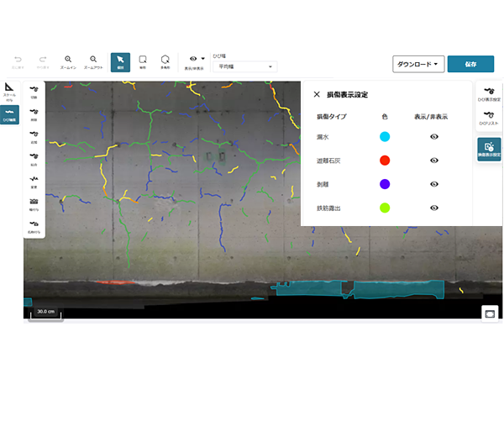Click the red damage patch at wall base
The image size is (504, 437).
click(116, 282)
